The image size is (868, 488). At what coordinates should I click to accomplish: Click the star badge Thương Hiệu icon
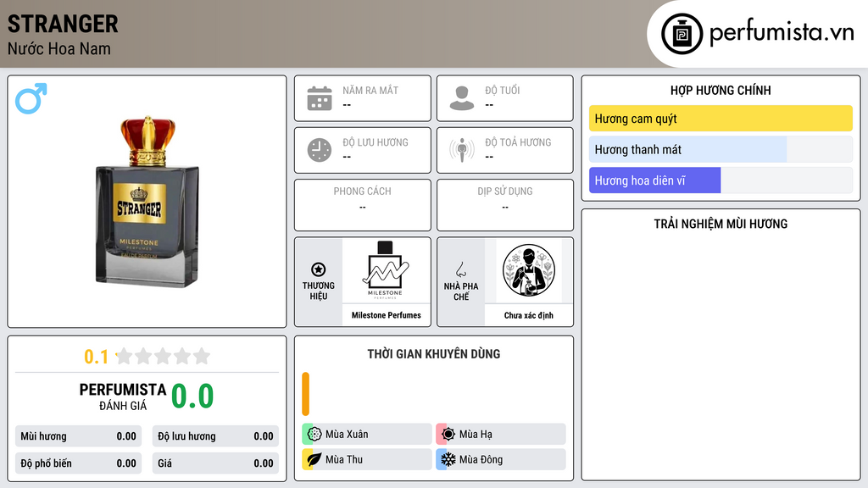(319, 269)
